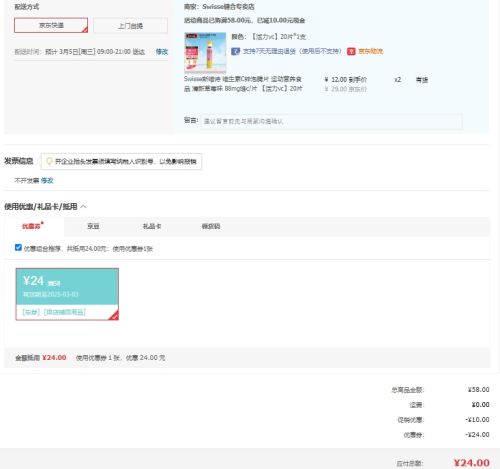Click 修改 beside the delivery time
The width and height of the screenshot is (500, 469).
(162, 52)
